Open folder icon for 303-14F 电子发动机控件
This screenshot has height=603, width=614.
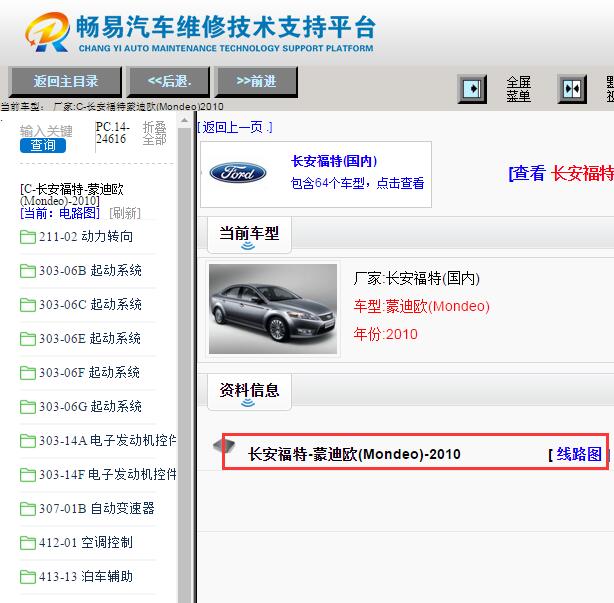coord(28,475)
